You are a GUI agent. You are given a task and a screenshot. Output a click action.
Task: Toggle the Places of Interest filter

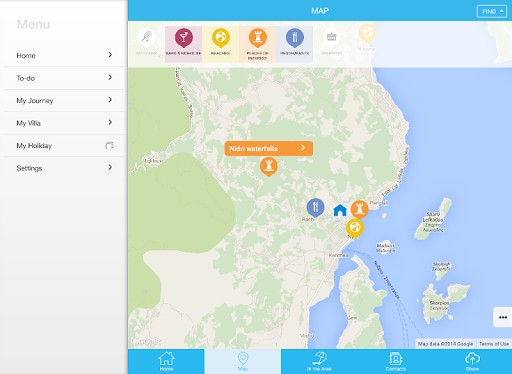pyautogui.click(x=257, y=44)
